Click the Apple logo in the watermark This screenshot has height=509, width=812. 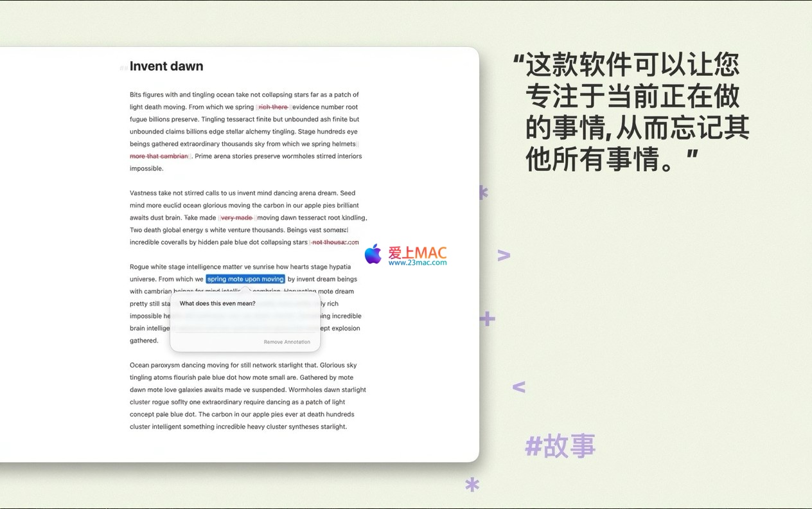(373, 254)
